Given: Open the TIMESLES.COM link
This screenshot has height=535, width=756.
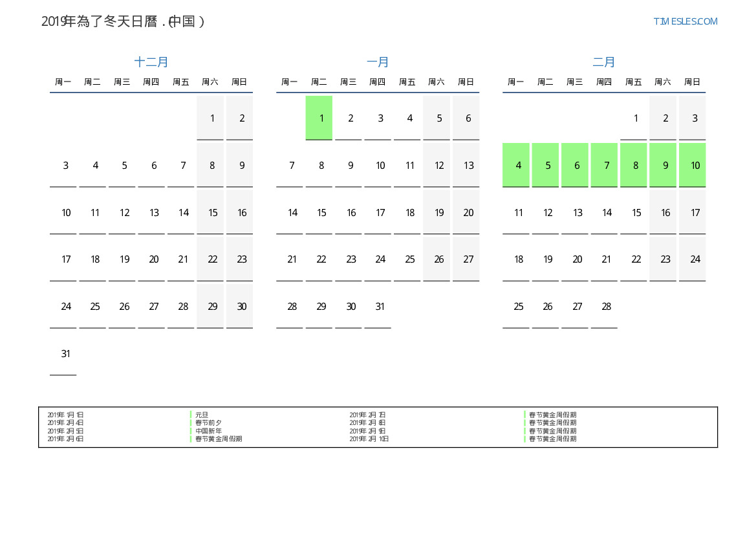Looking at the screenshot, I should coord(685,21).
